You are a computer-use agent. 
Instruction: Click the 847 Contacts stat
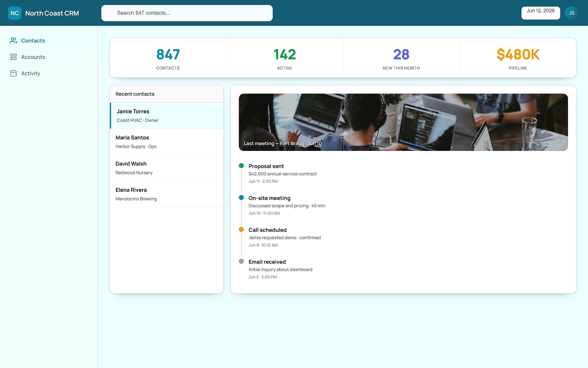click(x=168, y=58)
